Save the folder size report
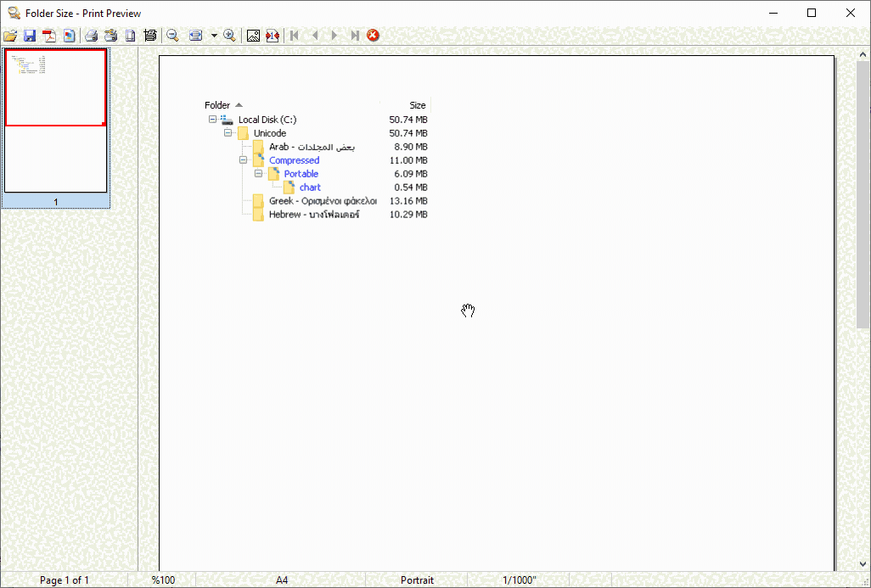The width and height of the screenshot is (871, 588). [x=30, y=35]
